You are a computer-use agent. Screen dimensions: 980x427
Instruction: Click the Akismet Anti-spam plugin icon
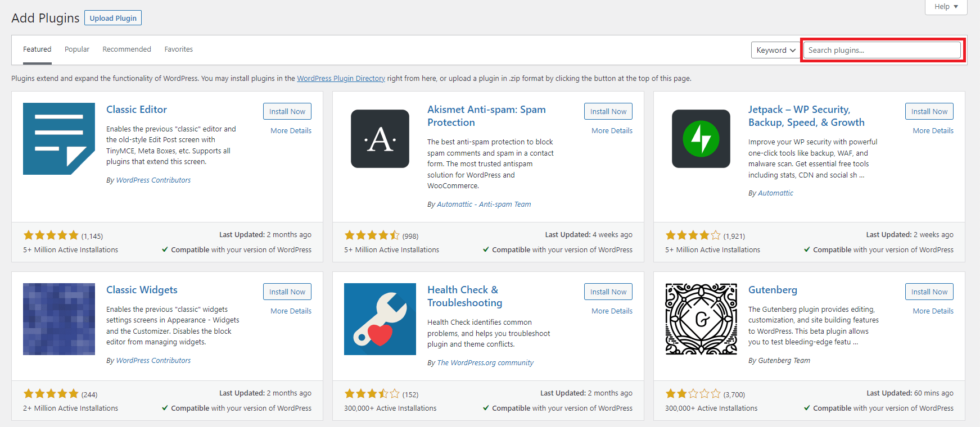point(380,139)
